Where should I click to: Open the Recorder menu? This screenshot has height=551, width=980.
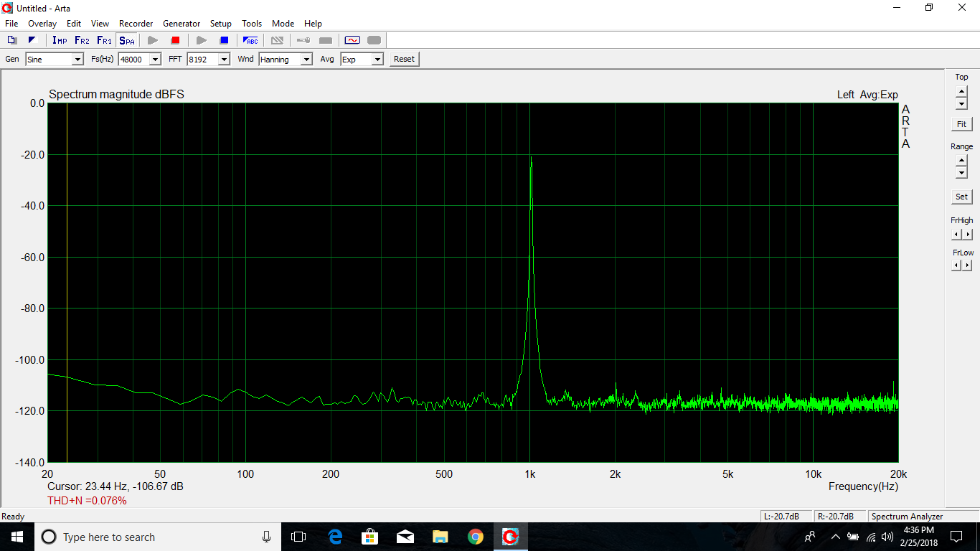tap(136, 24)
